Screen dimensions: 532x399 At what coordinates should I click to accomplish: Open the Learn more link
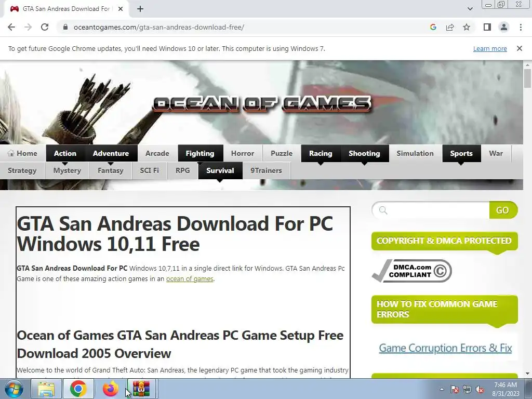pos(490,48)
